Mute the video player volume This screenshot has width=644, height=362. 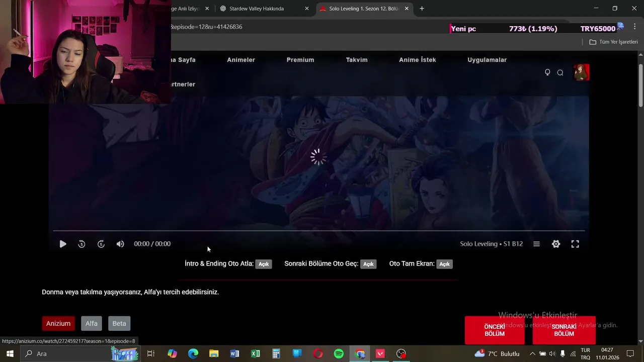point(120,244)
